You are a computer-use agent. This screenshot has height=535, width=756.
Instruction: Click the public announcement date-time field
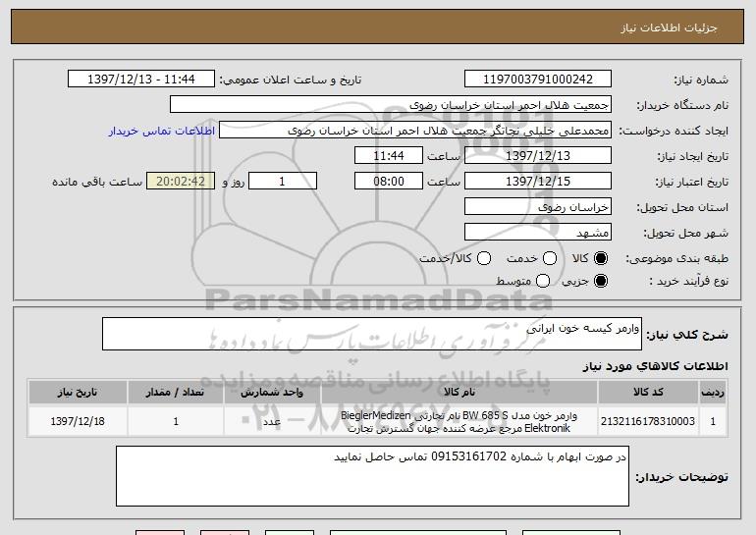pyautogui.click(x=141, y=80)
